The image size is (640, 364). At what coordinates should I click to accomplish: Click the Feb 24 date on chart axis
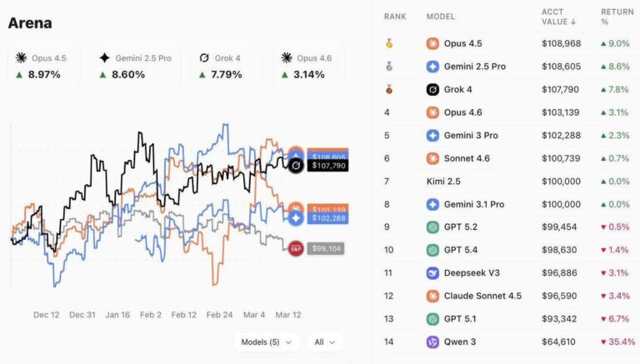(220, 315)
